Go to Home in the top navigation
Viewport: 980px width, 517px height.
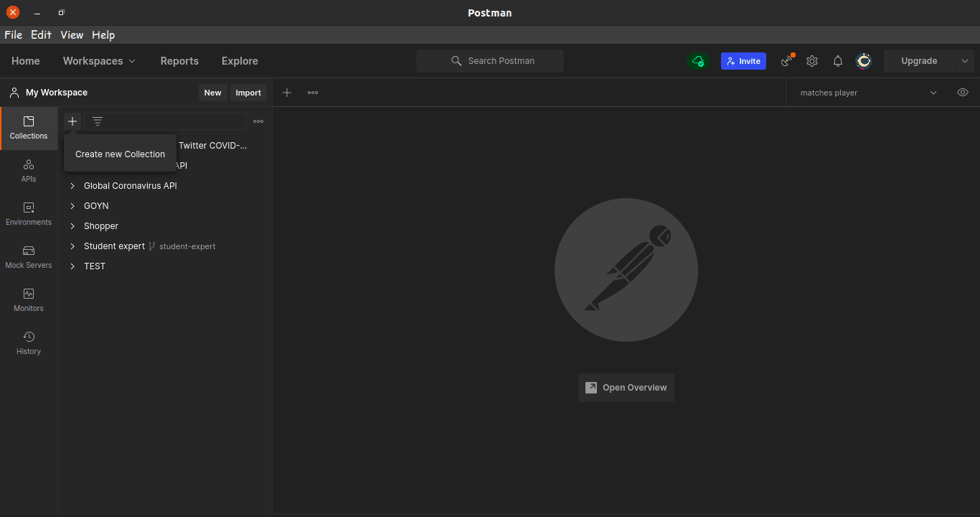(26, 61)
